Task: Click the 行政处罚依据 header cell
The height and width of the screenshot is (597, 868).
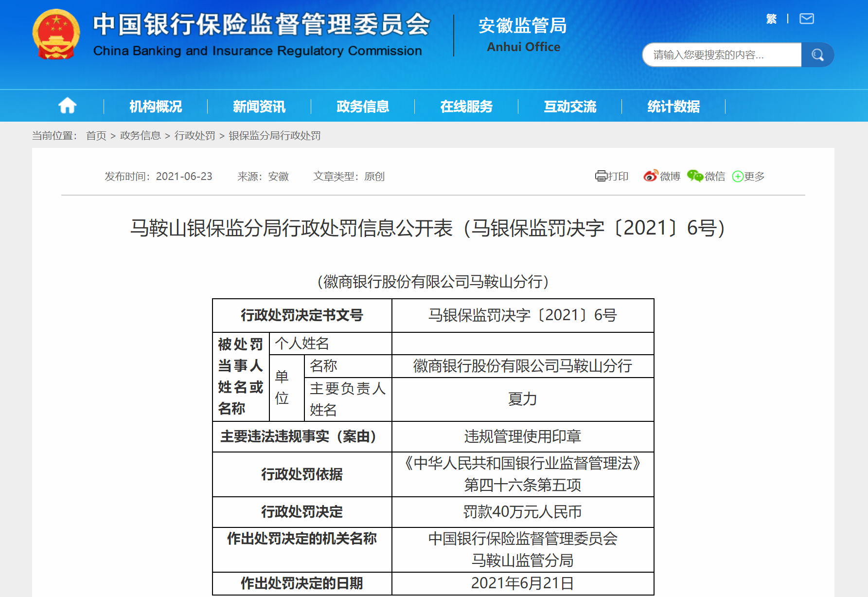Action: (x=302, y=474)
